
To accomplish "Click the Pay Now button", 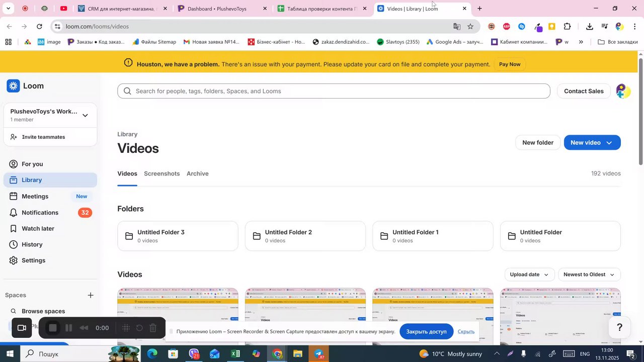I will [x=510, y=64].
